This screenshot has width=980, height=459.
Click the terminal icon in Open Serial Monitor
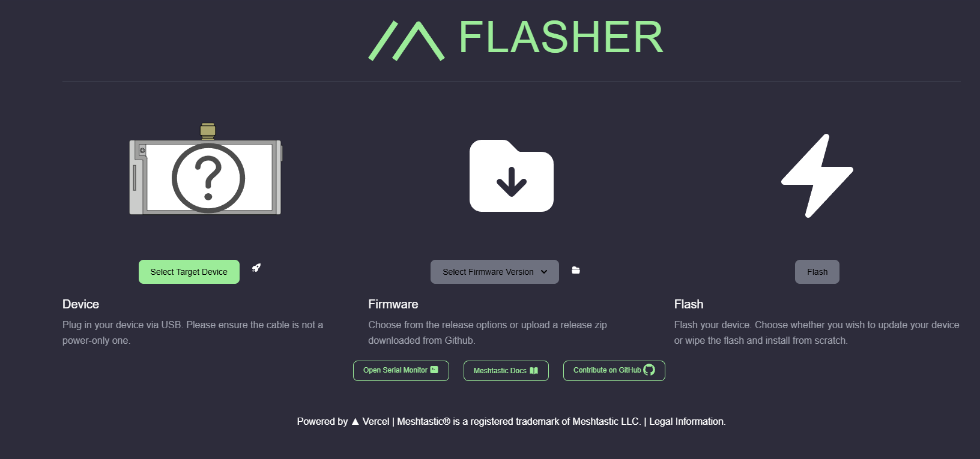[434, 370]
